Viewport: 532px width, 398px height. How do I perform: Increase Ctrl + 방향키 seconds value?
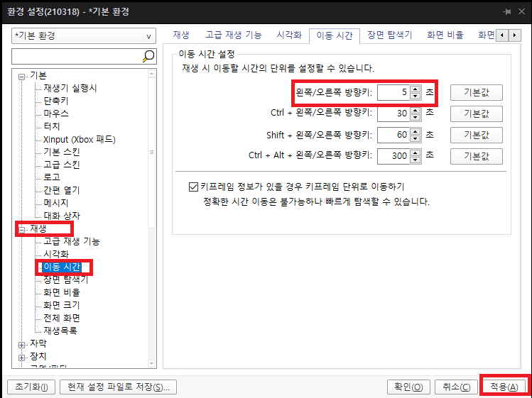pyautogui.click(x=415, y=110)
